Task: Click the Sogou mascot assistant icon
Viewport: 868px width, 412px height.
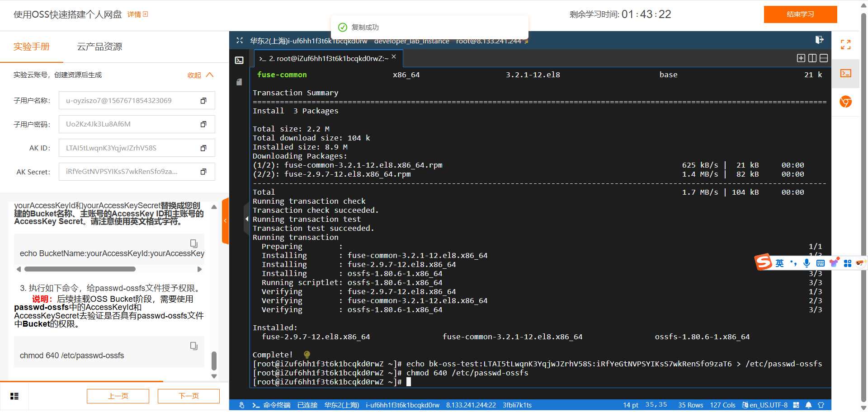Action: 860,262
